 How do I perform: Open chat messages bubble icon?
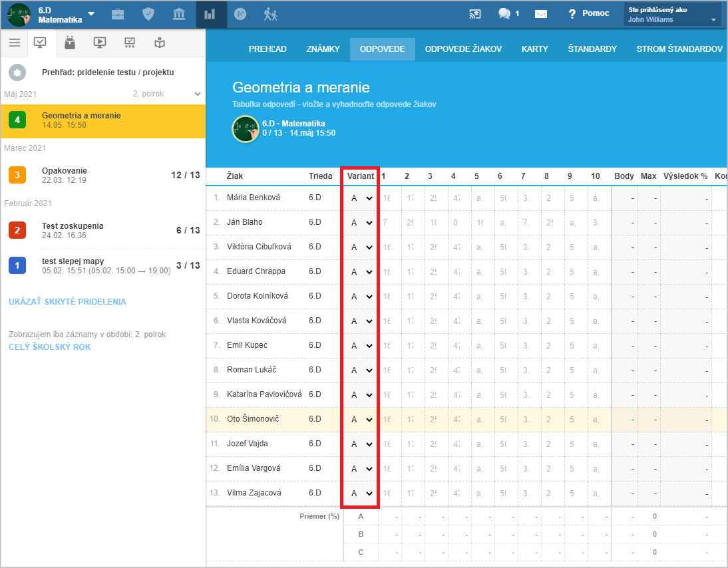click(504, 14)
